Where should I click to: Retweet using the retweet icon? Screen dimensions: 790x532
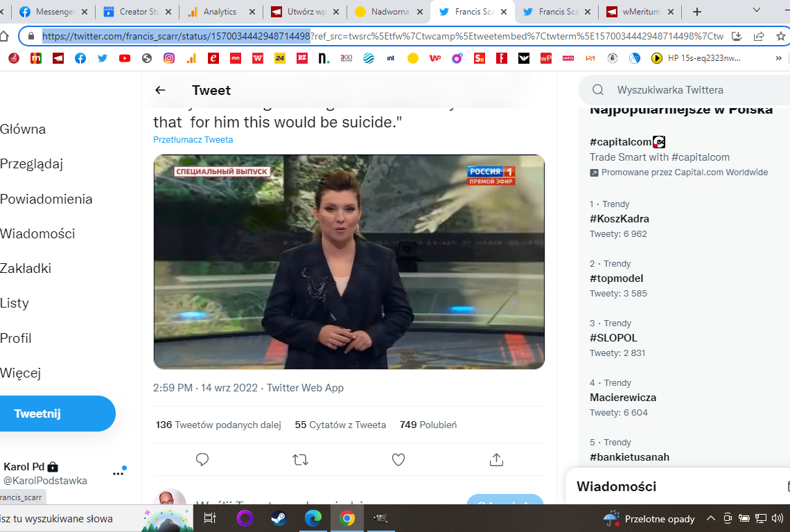point(300,459)
